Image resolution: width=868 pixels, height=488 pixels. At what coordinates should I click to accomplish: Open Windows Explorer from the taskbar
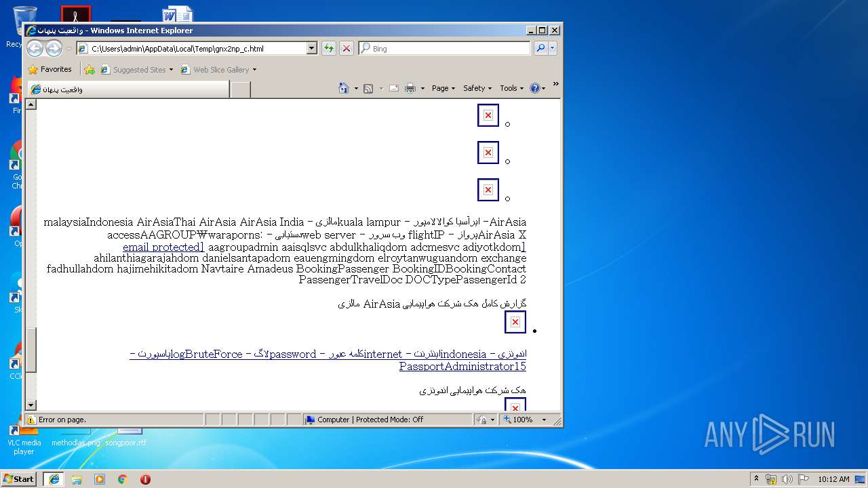(77, 479)
